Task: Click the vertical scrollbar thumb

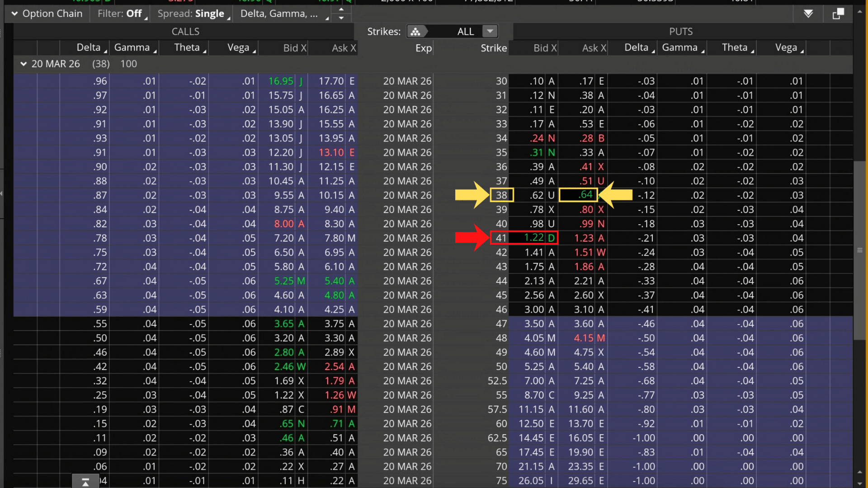Action: [x=859, y=250]
